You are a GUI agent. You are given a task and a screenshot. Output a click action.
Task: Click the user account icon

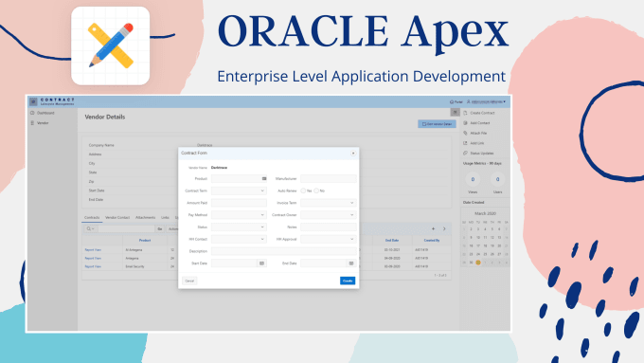click(468, 101)
